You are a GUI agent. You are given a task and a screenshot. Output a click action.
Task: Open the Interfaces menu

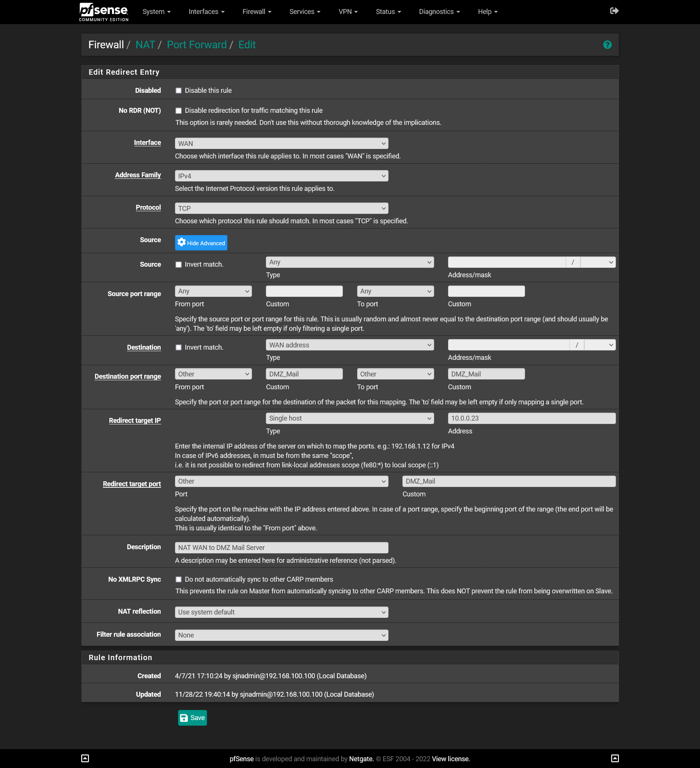(206, 12)
